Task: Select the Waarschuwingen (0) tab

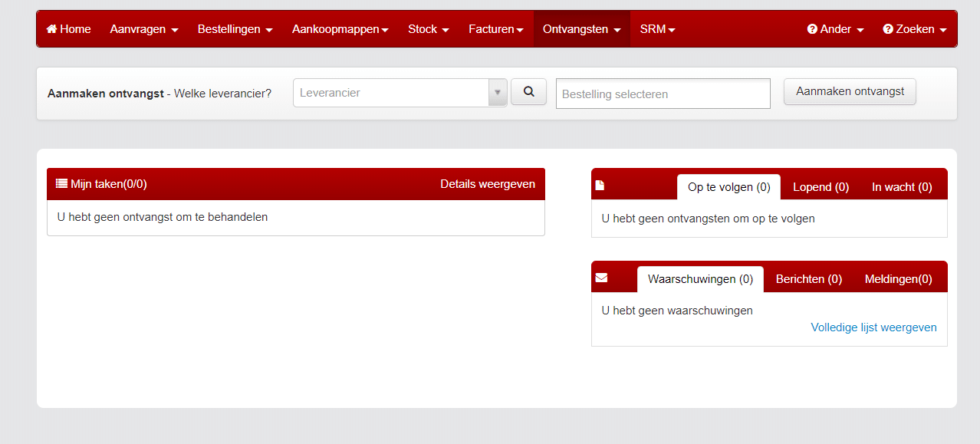Action: tap(700, 279)
